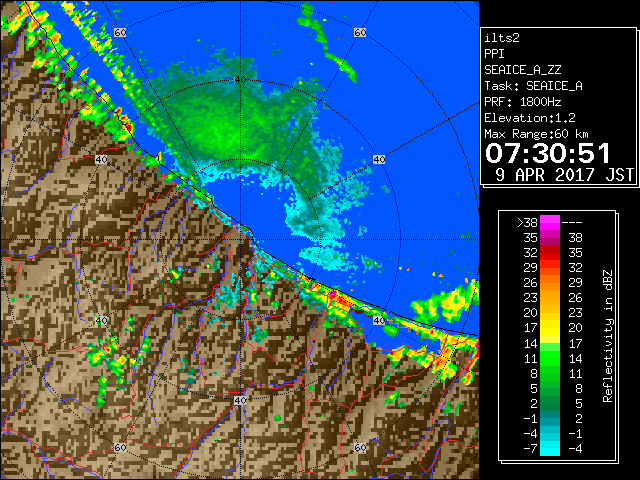Image resolution: width=640 pixels, height=480 pixels.
Task: Pick the cyan -7 to -4 dBZ color band
Action: point(550,449)
